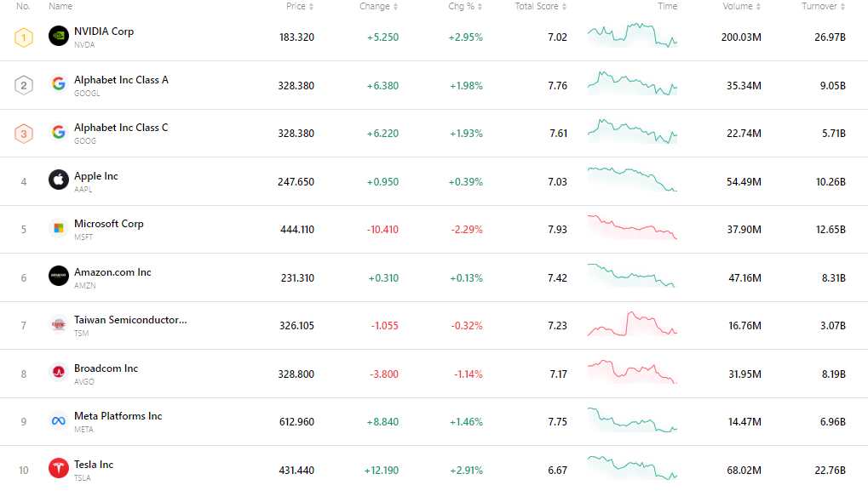Viewport: 868px width, 491px height.
Task: Click the Microsoft logo icon
Action: coord(58,229)
